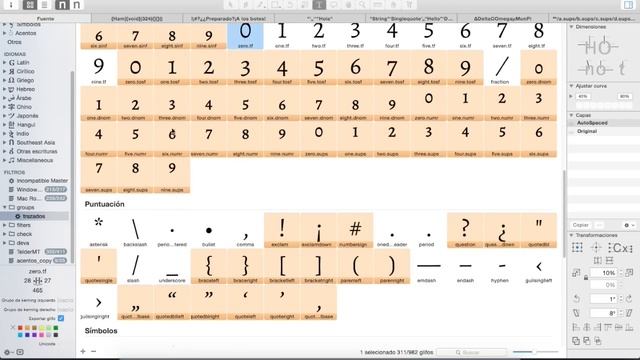Rotate clockwise icon beside 1° field
640x360 pixels.
coord(629,299)
